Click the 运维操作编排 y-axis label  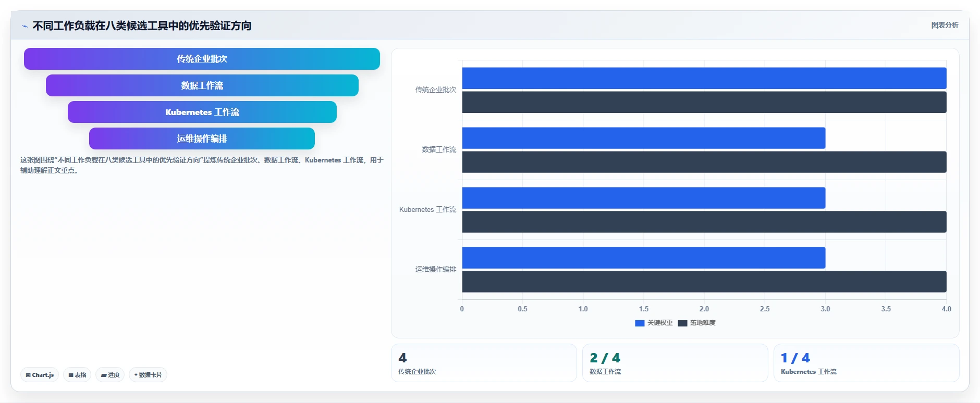[436, 270]
